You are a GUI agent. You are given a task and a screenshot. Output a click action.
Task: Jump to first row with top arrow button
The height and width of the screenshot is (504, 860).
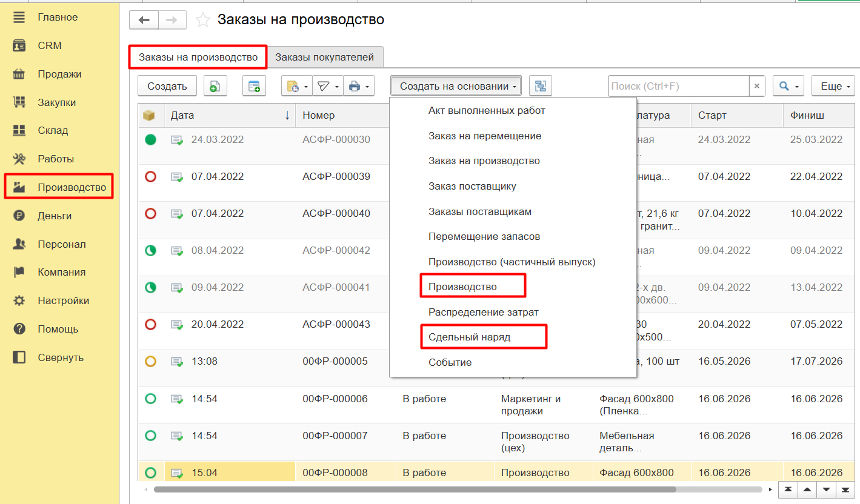[787, 489]
